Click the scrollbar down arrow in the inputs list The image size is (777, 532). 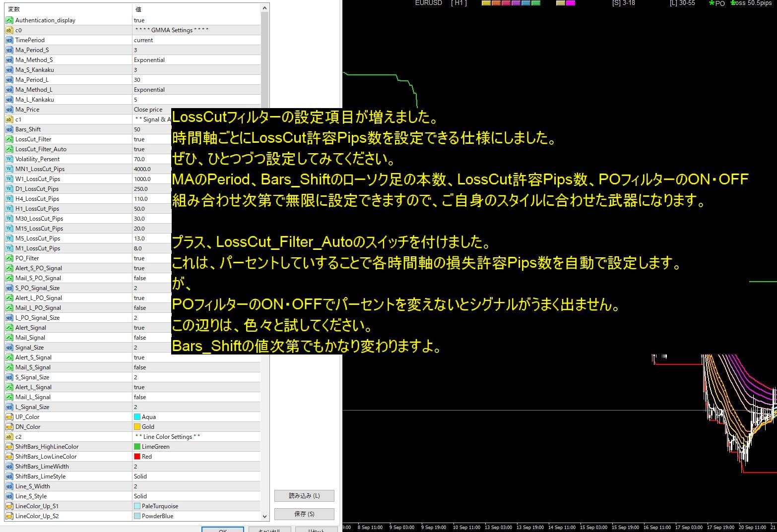pos(264,517)
